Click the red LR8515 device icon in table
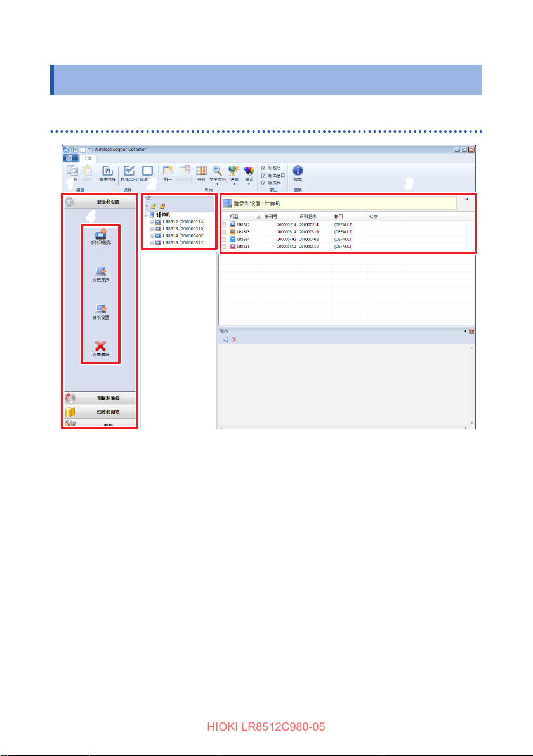The image size is (533, 756). tap(232, 246)
